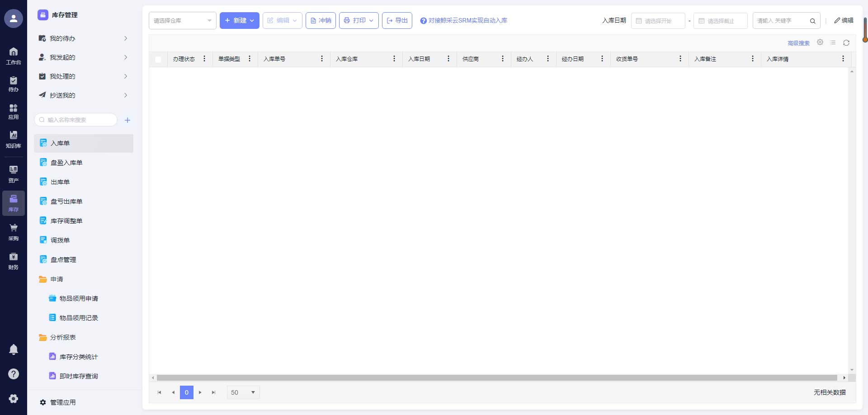Open the 高级搜索 advanced search link
The image size is (868, 415).
[798, 43]
